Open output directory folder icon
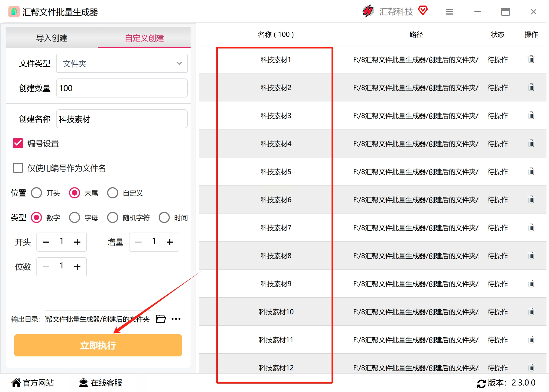This screenshot has width=549, height=392. [161, 319]
